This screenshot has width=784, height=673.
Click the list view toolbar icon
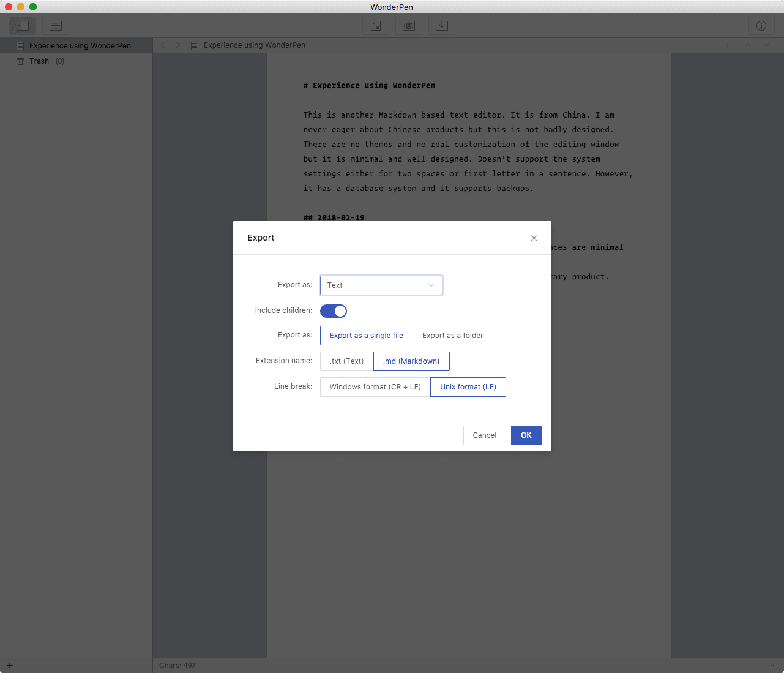point(56,26)
